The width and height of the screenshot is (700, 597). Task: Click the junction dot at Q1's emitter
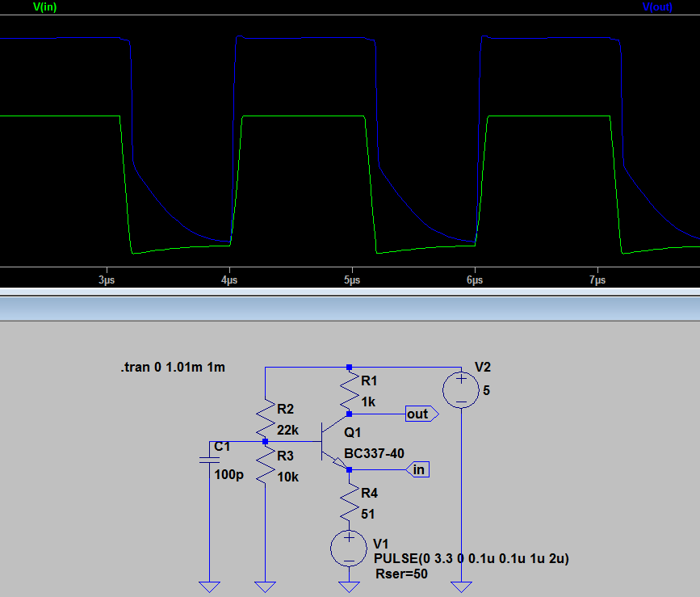[x=349, y=469]
